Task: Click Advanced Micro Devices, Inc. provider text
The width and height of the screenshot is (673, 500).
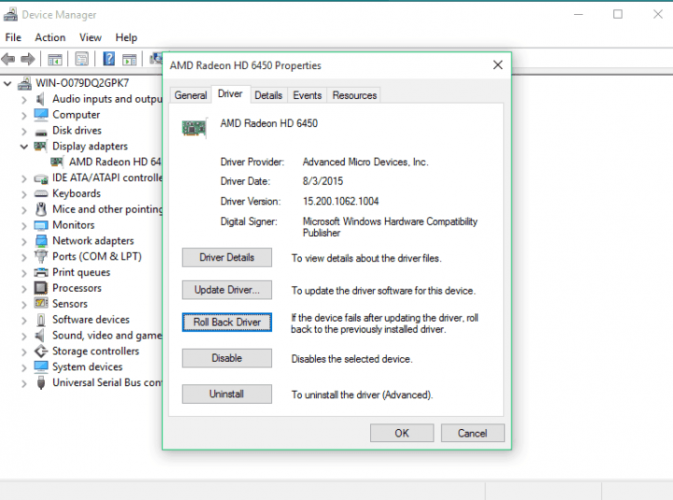Action: [365, 162]
